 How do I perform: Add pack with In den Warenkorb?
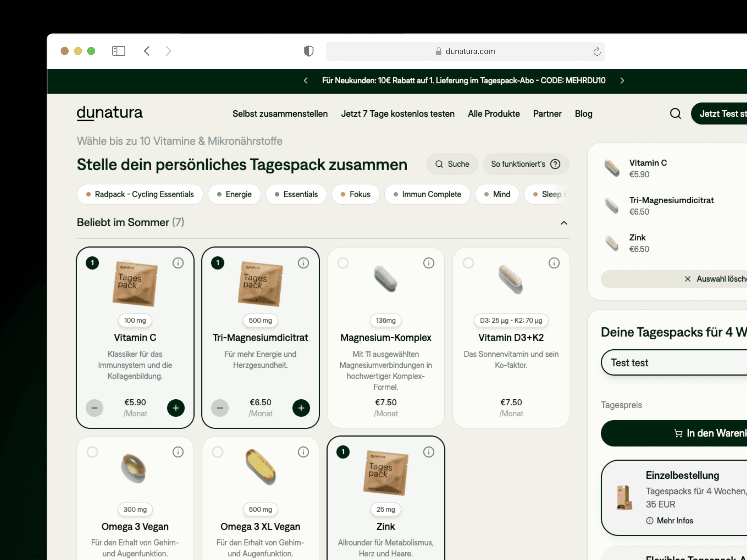tap(674, 433)
